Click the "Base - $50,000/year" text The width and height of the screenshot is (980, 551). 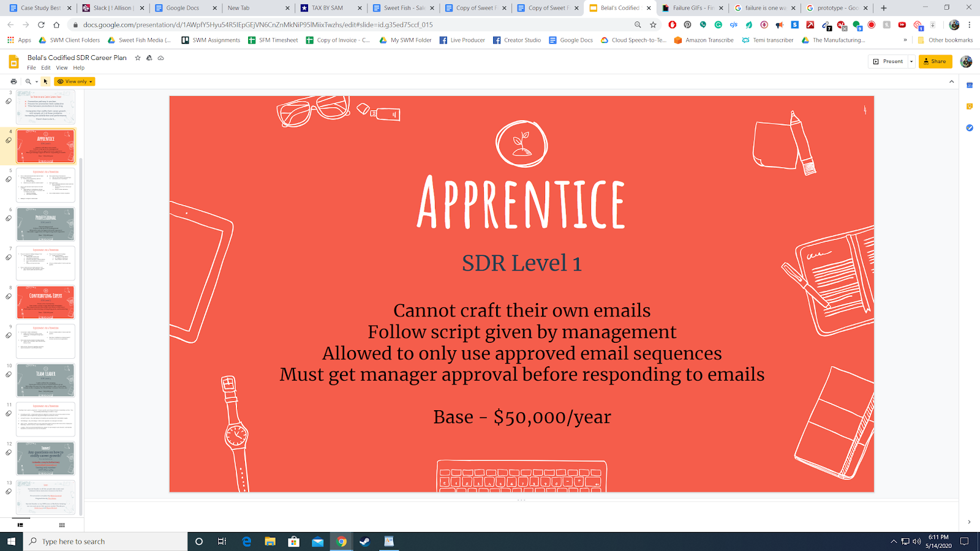[522, 417]
